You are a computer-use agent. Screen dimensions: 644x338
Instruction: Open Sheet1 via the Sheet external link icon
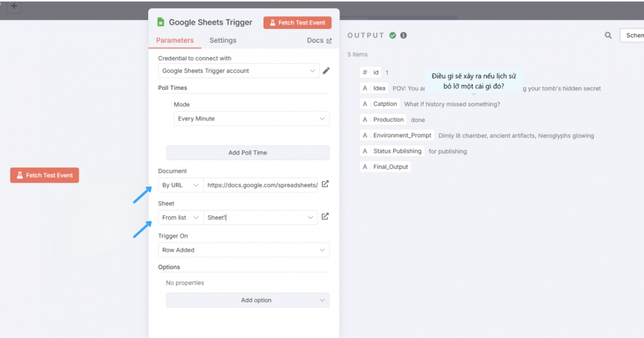325,217
